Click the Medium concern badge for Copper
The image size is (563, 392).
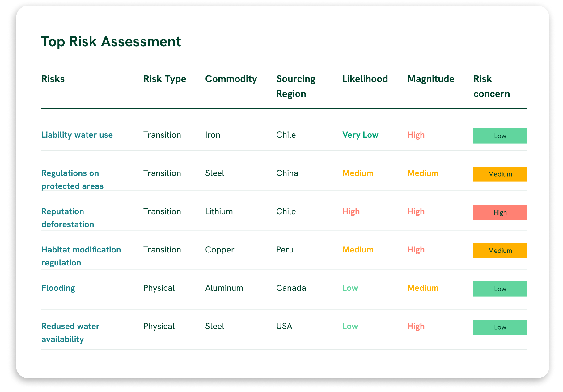pyautogui.click(x=500, y=251)
